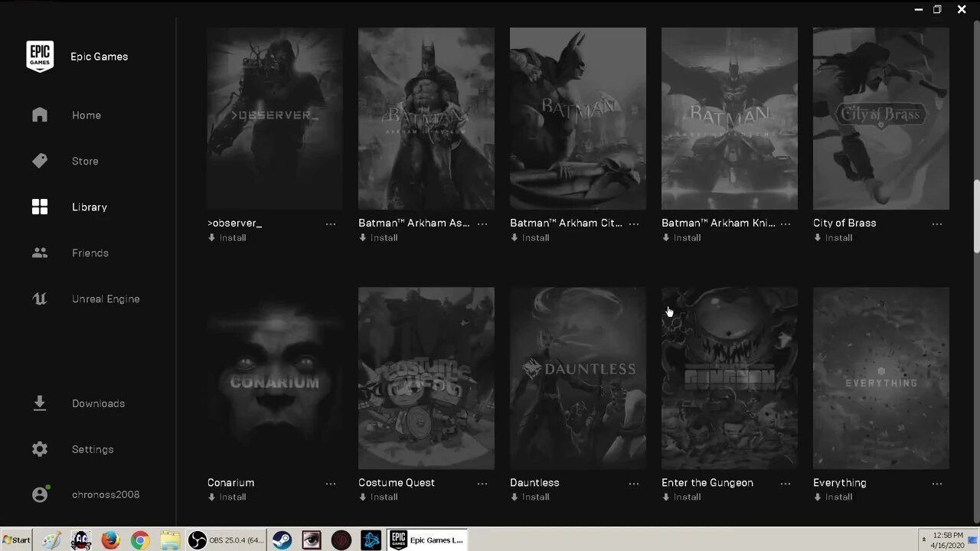Open the Windows Start menu

click(16, 540)
